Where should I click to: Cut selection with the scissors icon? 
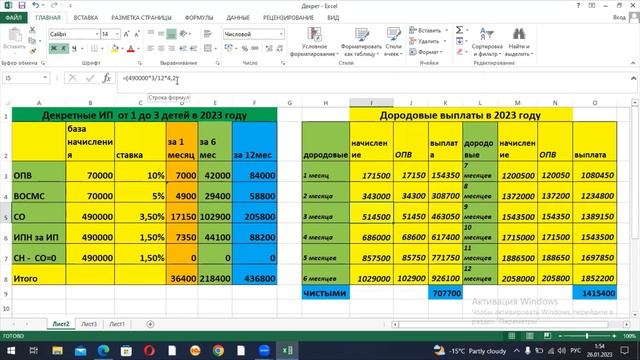pos(32,30)
